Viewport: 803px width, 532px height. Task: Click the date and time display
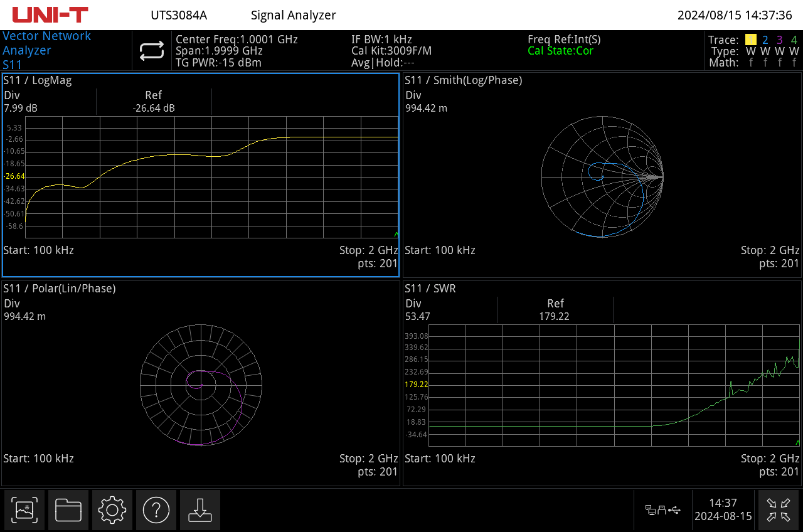[x=723, y=510]
